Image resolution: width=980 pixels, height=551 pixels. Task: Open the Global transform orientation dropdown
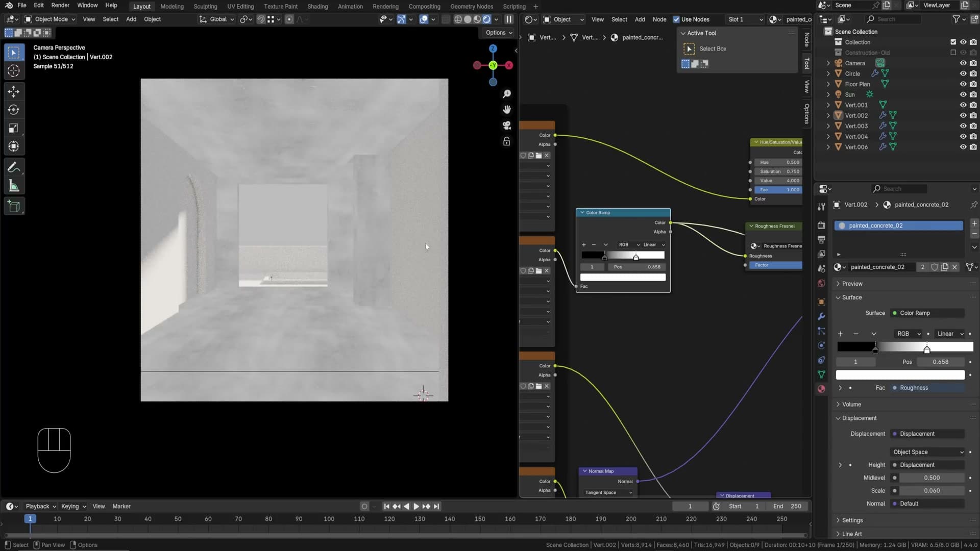click(x=216, y=19)
